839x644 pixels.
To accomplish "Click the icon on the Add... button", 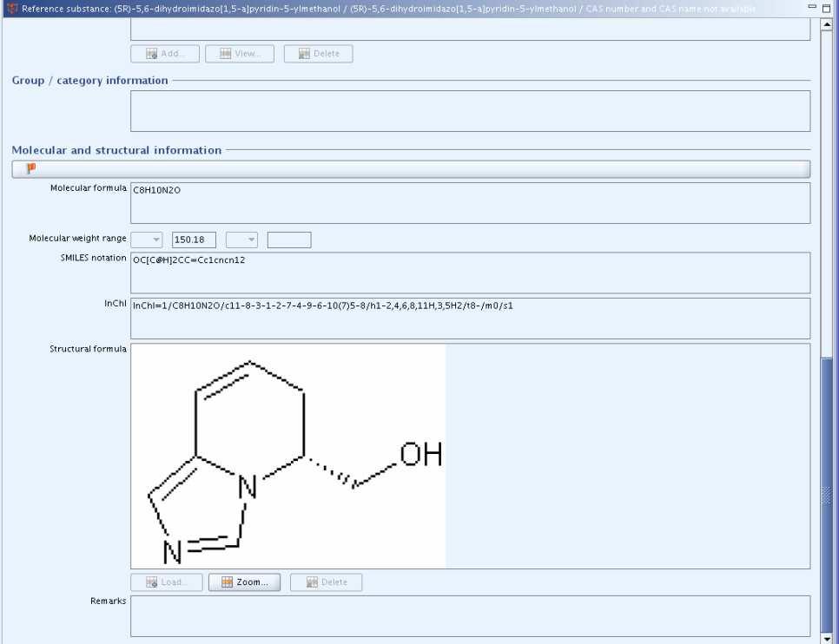I will tap(151, 54).
